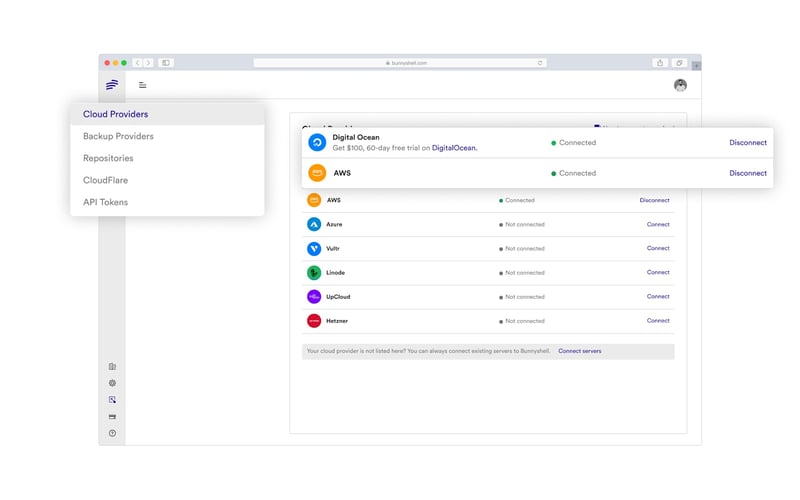Click the UpCloud provider logo

click(x=314, y=296)
